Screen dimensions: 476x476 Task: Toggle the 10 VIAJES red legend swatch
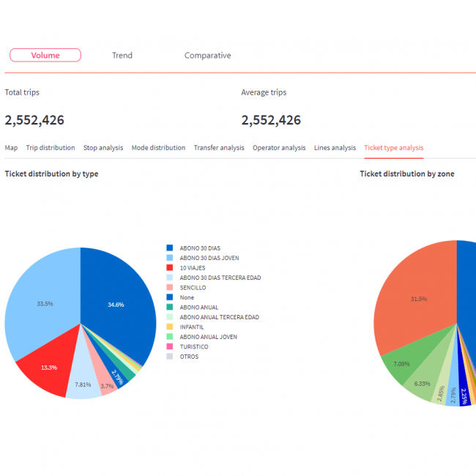[170, 268]
